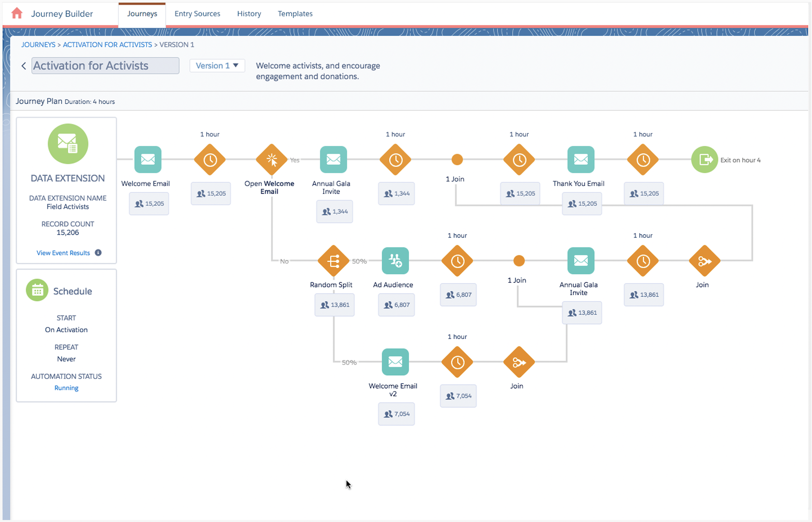Edit the Activation for Activists name field

point(105,66)
